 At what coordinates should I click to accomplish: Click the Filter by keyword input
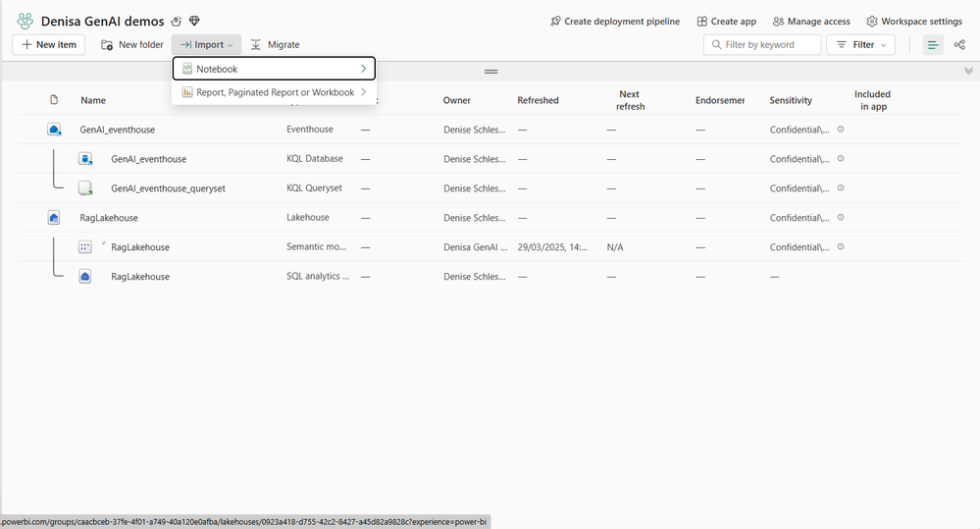(x=762, y=45)
